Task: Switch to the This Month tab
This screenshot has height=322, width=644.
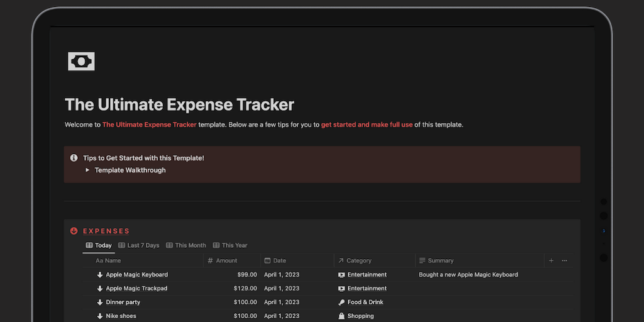Action: pyautogui.click(x=186, y=245)
